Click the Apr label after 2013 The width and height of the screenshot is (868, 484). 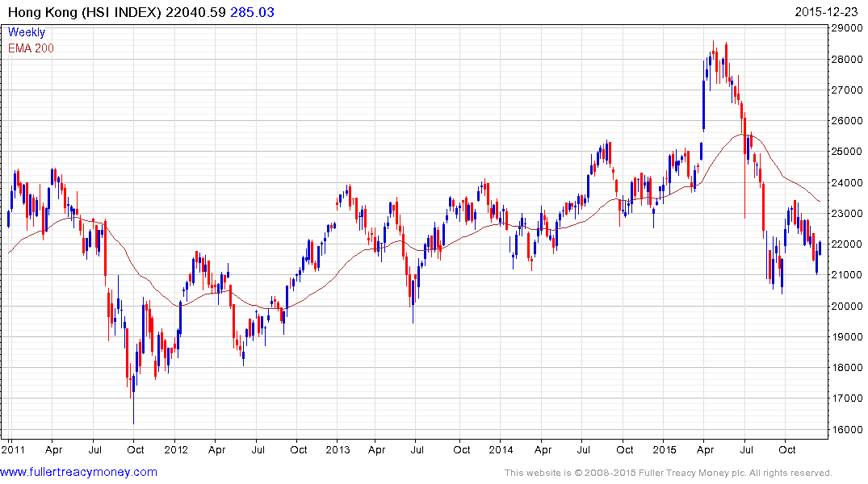tap(376, 449)
